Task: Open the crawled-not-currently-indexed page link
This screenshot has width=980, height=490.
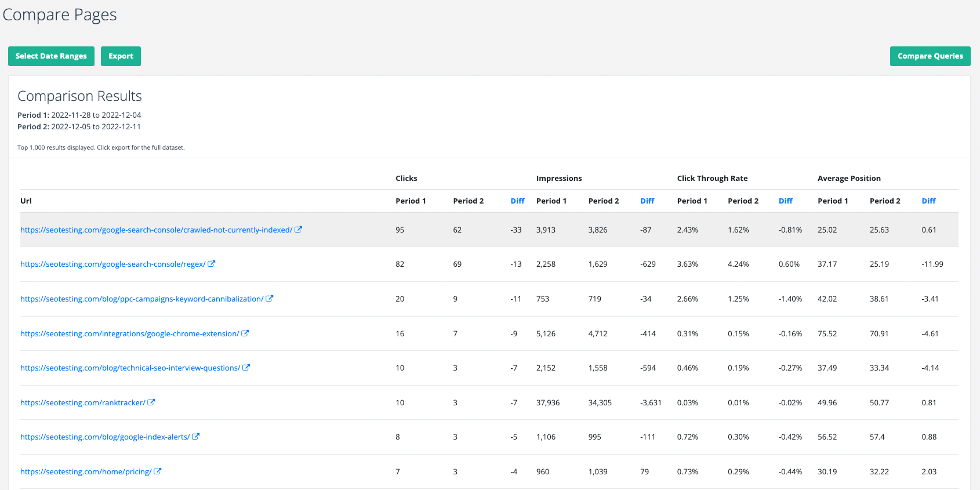Action: pyautogui.click(x=156, y=230)
